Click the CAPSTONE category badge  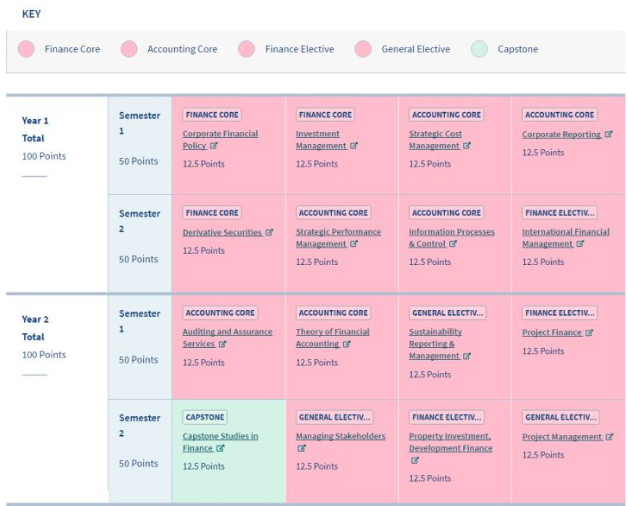pyautogui.click(x=205, y=417)
